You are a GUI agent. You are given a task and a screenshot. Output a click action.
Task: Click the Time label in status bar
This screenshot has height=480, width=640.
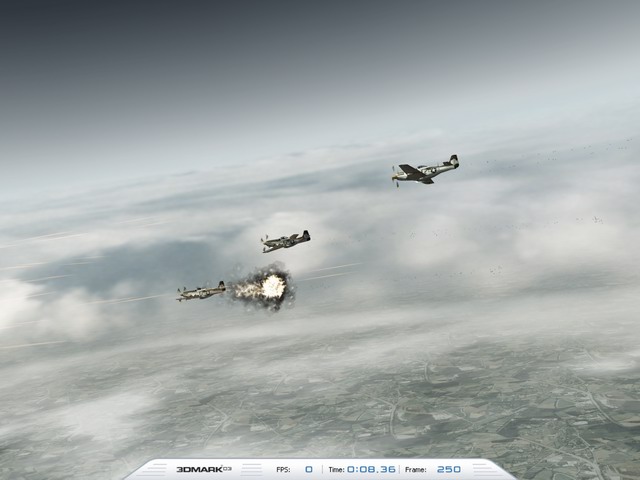click(336, 469)
